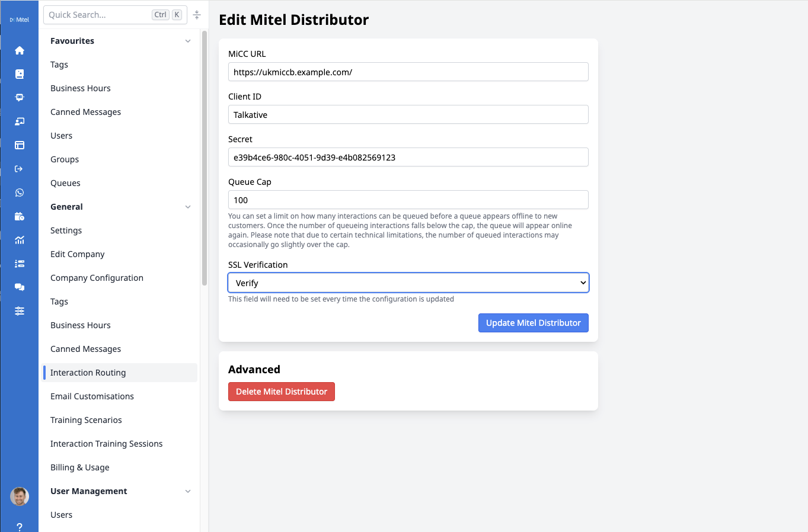The image size is (808, 532).
Task: Click into the Queue Cap field
Action: click(408, 200)
